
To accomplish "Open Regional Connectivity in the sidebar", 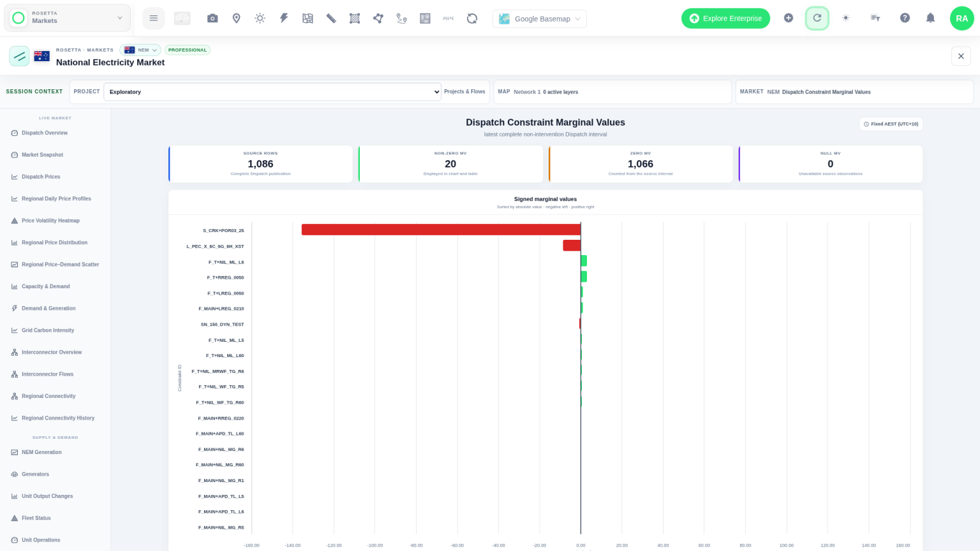I will tap(56, 396).
